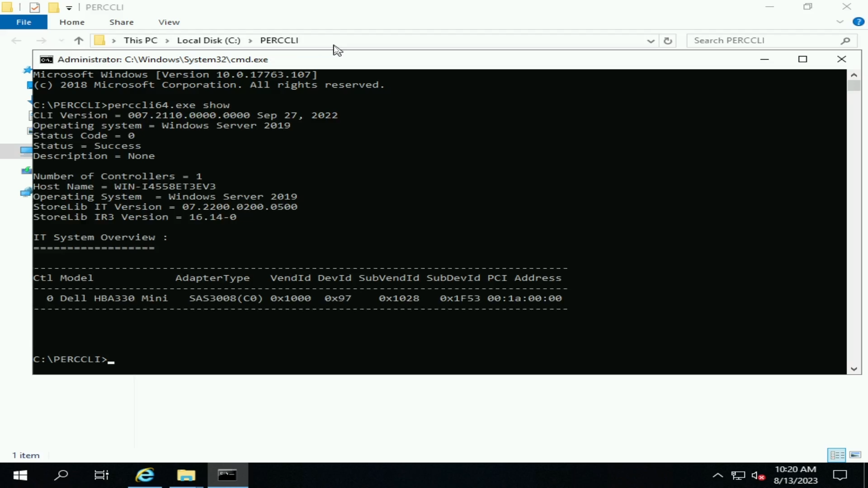Click the Task View taskbar icon
The width and height of the screenshot is (868, 488).
(101, 475)
